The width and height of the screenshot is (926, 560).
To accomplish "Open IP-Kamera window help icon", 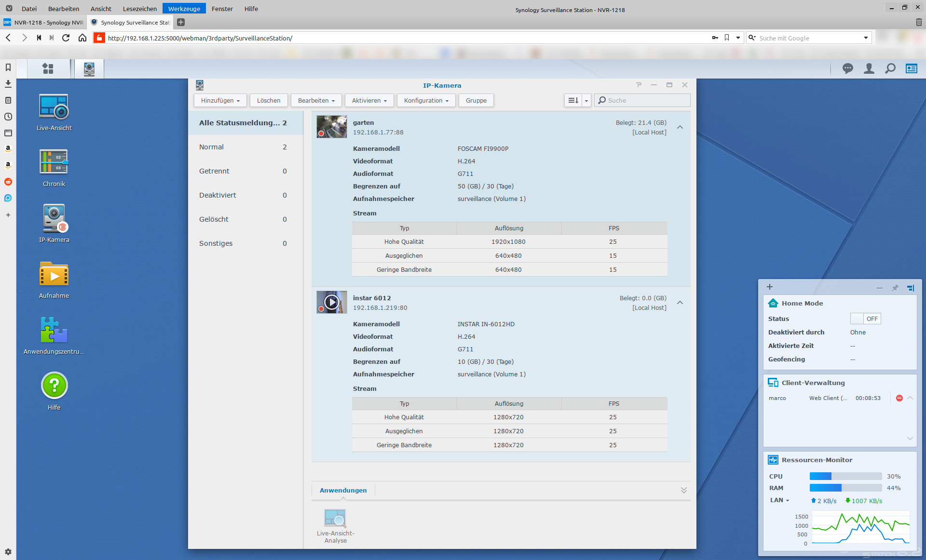I will [x=639, y=85].
